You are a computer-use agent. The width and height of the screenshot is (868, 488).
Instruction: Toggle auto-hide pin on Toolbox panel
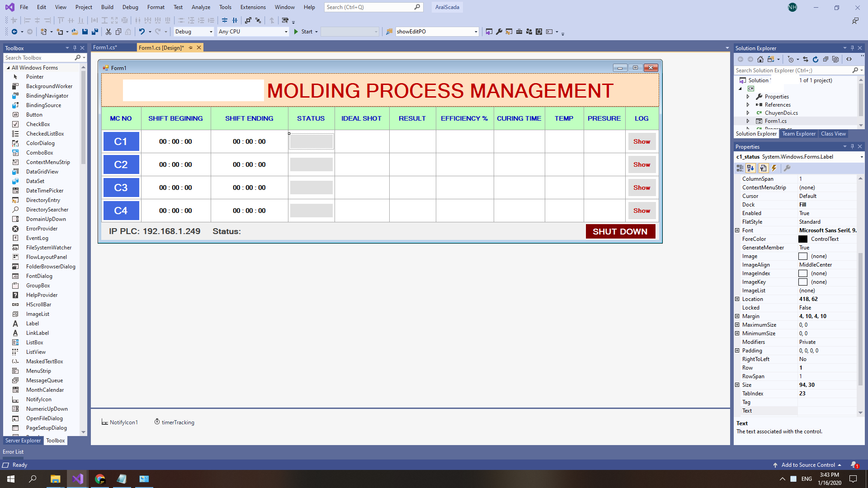[75, 48]
